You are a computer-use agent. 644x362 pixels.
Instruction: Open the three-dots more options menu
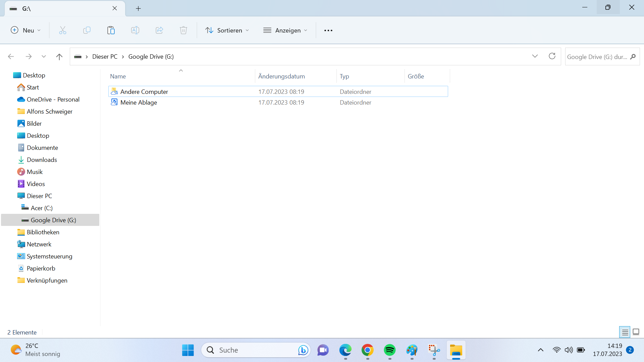[x=328, y=30]
